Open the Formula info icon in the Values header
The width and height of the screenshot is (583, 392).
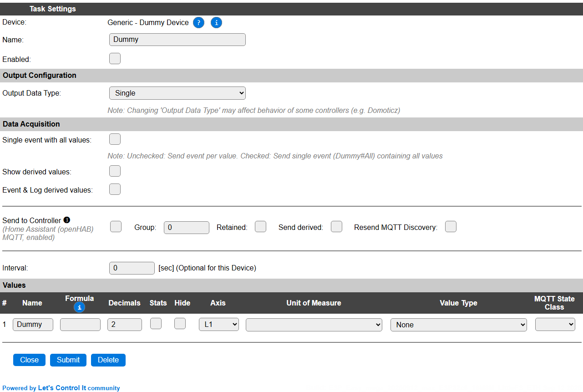[x=79, y=307]
